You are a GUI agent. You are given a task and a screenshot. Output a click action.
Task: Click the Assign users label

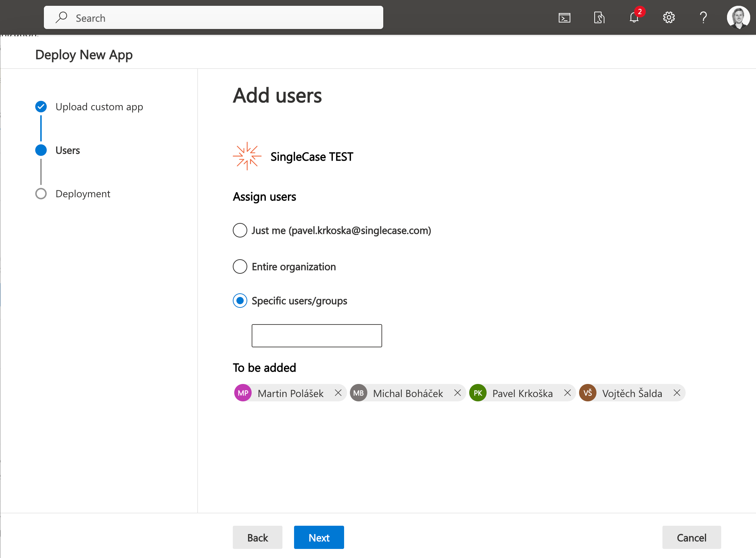pos(264,197)
